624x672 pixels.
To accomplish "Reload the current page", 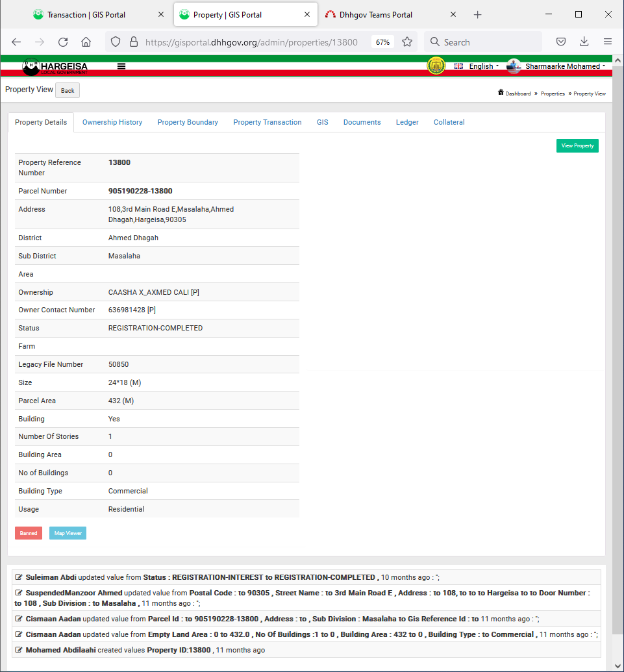I will [x=63, y=42].
